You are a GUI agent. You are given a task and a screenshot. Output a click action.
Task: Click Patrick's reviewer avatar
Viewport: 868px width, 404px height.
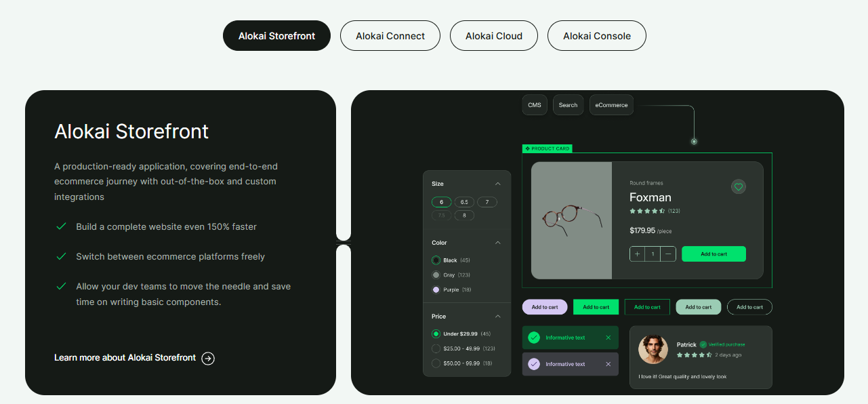click(x=653, y=349)
